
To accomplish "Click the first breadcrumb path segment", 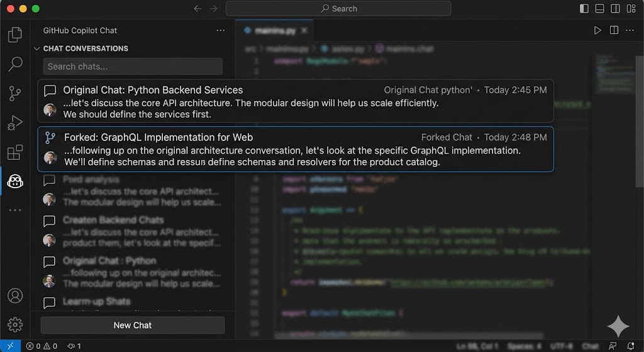I will coord(250,49).
